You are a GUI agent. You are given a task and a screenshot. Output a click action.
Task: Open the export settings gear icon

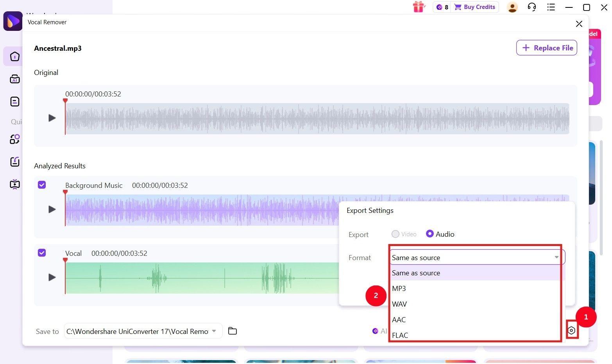click(571, 331)
